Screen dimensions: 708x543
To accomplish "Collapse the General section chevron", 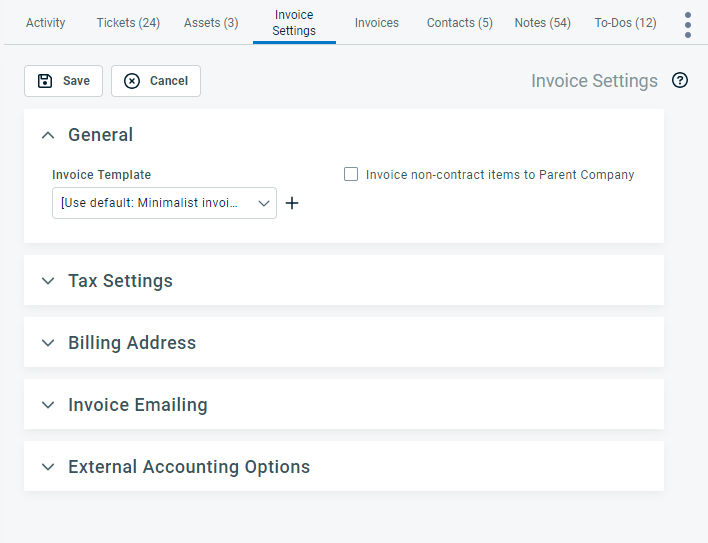I will 48,135.
